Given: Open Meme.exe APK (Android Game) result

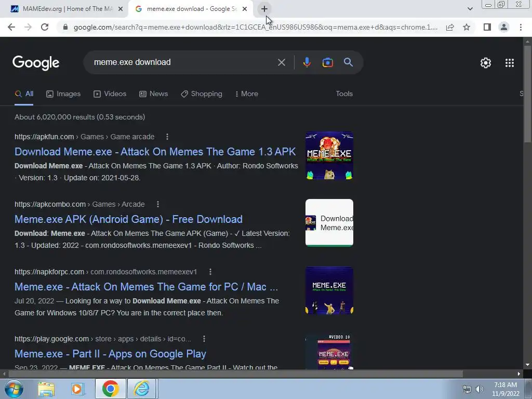Looking at the screenshot, I should click(x=128, y=219).
